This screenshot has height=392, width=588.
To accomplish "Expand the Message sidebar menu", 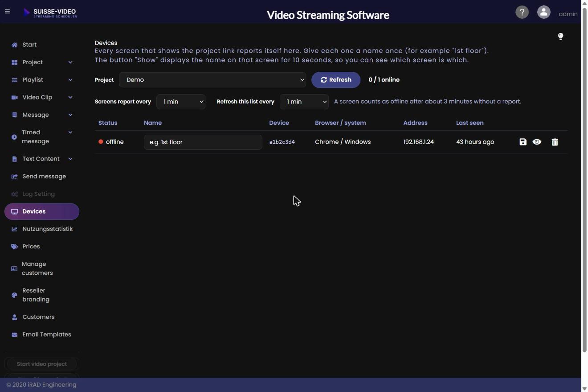I will 42,115.
